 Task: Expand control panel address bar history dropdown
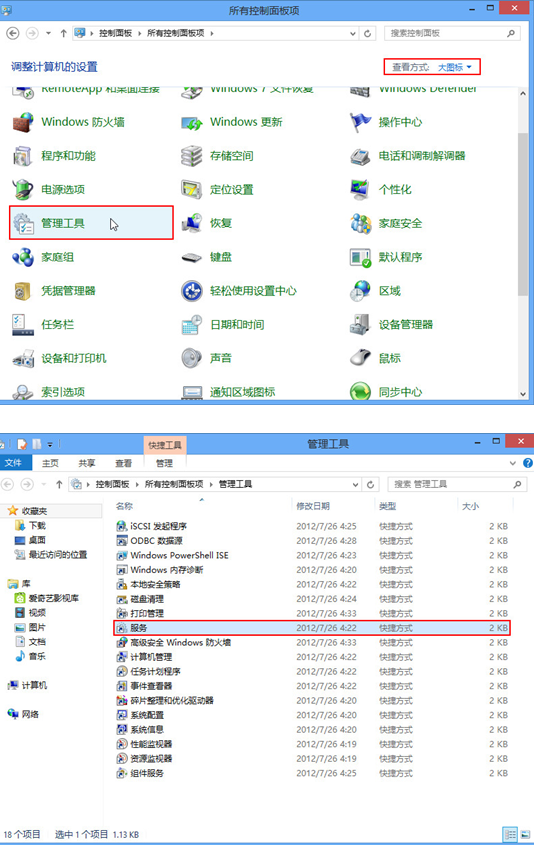pos(353,33)
